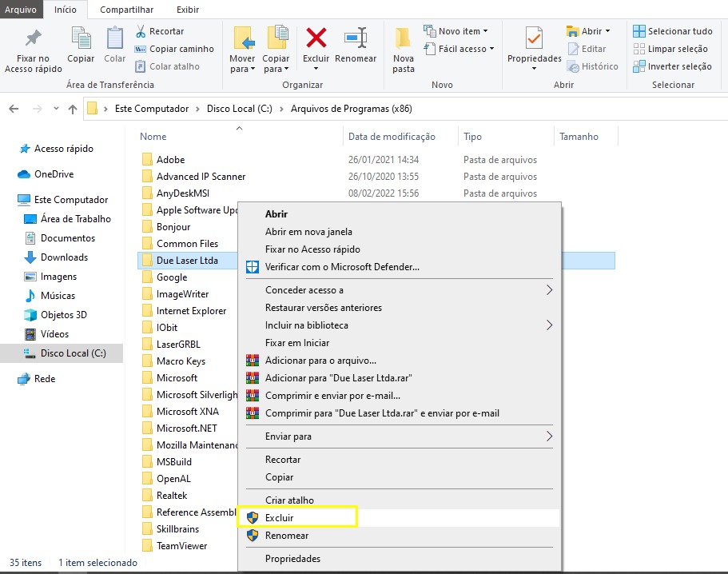Click Editar in the Abrir group
728x574 pixels.
coord(587,49)
